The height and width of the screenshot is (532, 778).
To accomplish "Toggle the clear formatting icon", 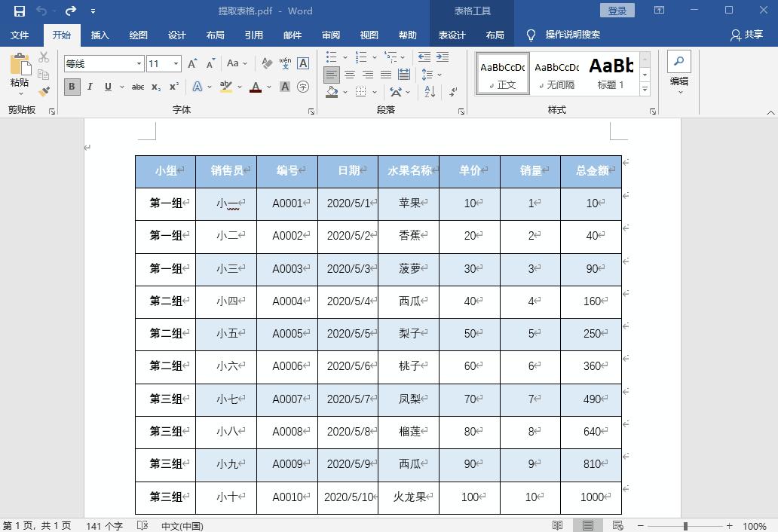I will click(x=268, y=64).
